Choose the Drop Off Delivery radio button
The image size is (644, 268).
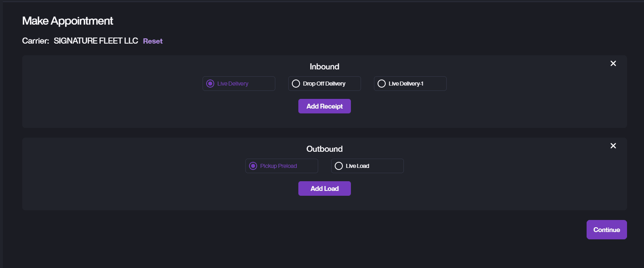pos(296,84)
